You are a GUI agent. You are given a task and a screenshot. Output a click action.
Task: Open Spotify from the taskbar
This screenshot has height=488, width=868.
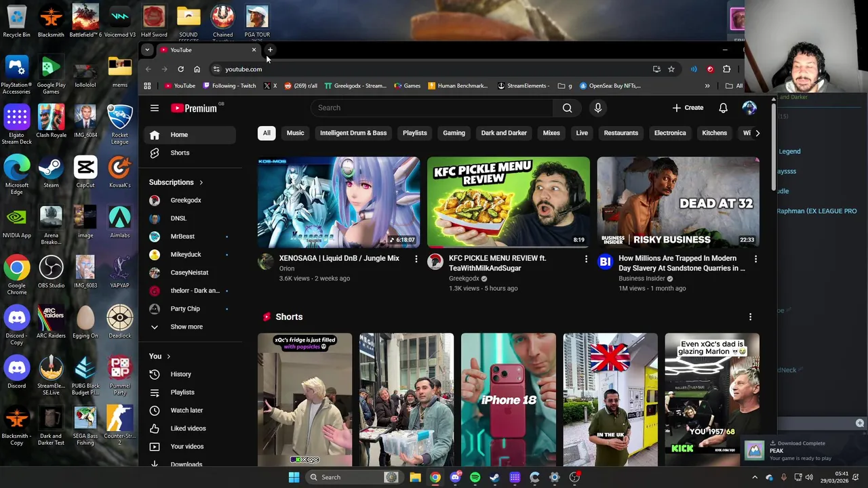pos(475,477)
